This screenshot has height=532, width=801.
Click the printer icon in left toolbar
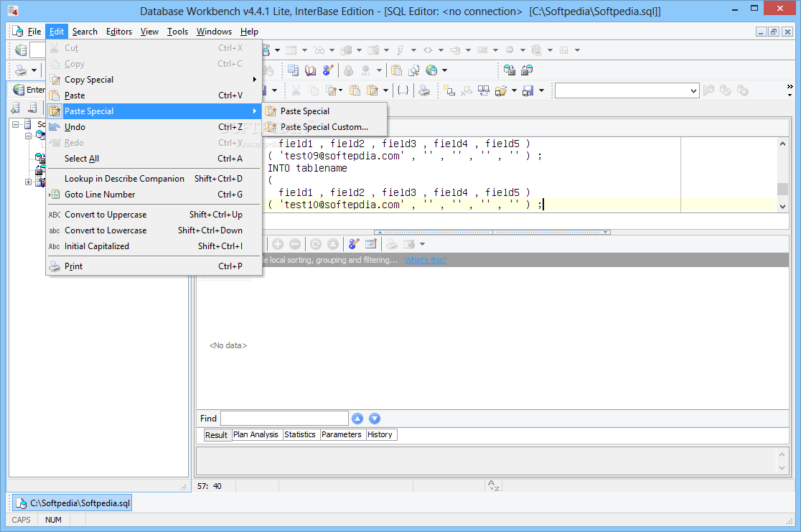(x=21, y=70)
